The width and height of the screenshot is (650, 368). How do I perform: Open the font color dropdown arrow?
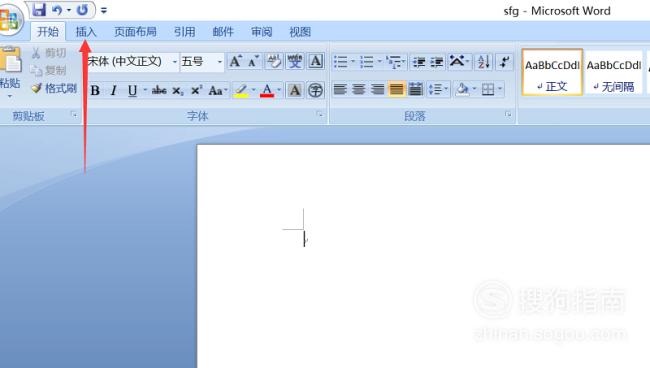pos(279,90)
